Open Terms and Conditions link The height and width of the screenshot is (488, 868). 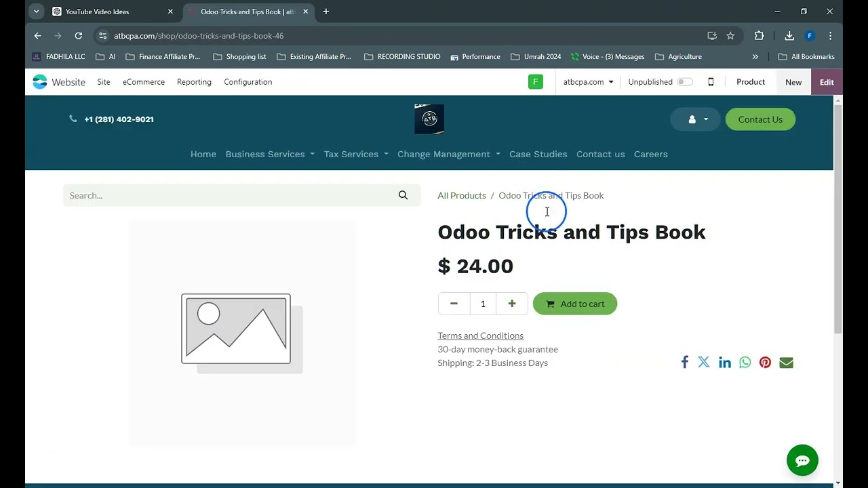[x=480, y=335]
